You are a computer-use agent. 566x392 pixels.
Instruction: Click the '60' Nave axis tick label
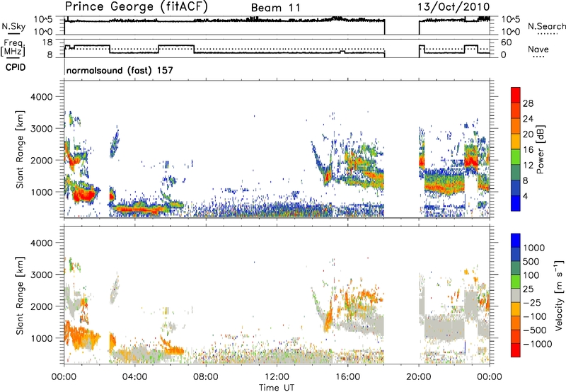(x=507, y=42)
